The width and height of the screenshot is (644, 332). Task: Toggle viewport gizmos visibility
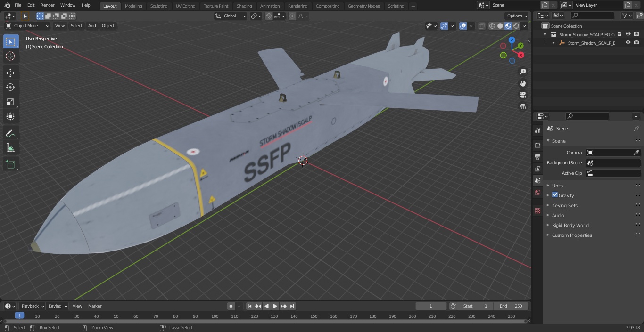[x=444, y=26]
